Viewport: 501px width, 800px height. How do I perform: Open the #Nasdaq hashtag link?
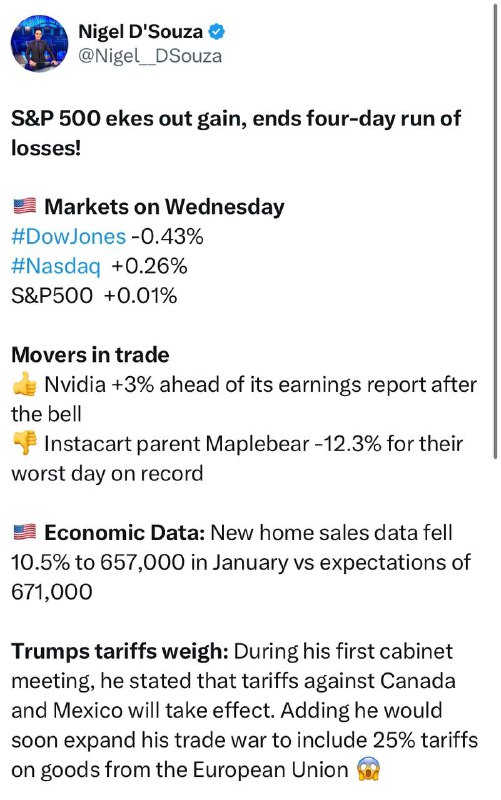[x=56, y=266]
